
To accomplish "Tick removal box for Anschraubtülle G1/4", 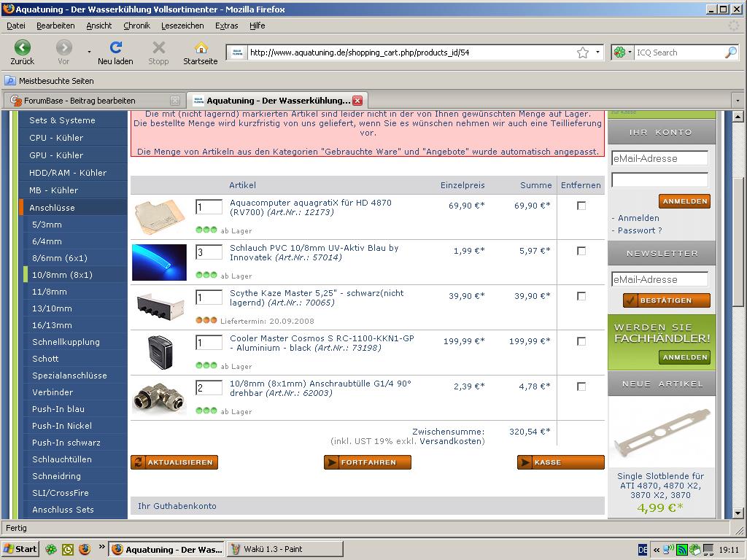I will coord(581,386).
